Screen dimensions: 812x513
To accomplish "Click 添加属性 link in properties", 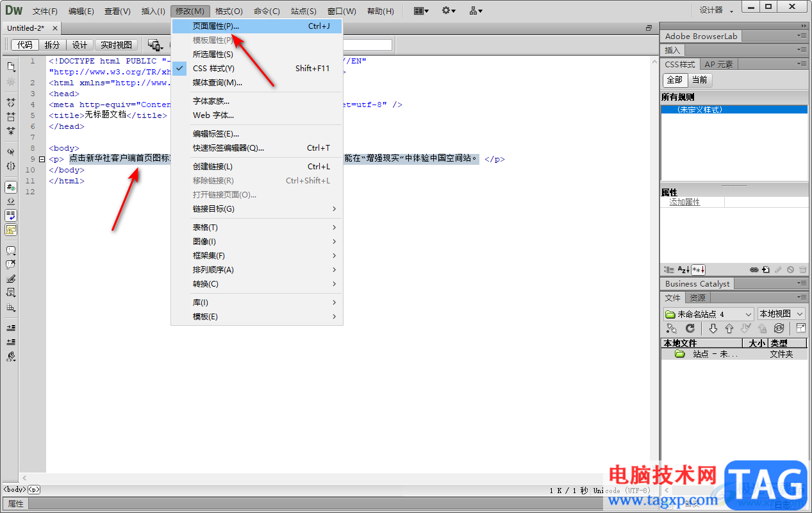I will point(684,202).
